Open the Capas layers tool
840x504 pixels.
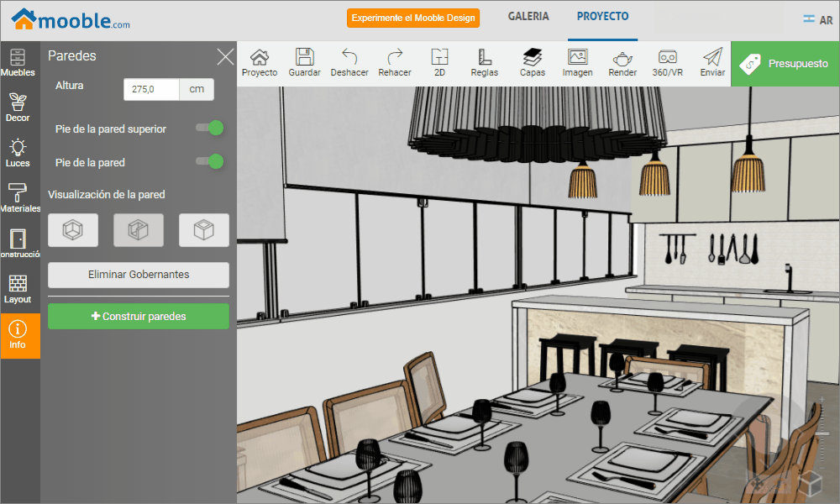click(x=532, y=63)
